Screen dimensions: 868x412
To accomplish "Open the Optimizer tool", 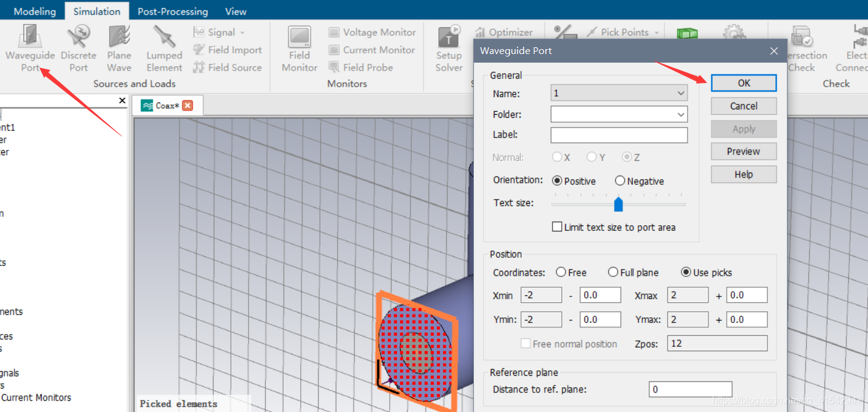I will coord(504,33).
